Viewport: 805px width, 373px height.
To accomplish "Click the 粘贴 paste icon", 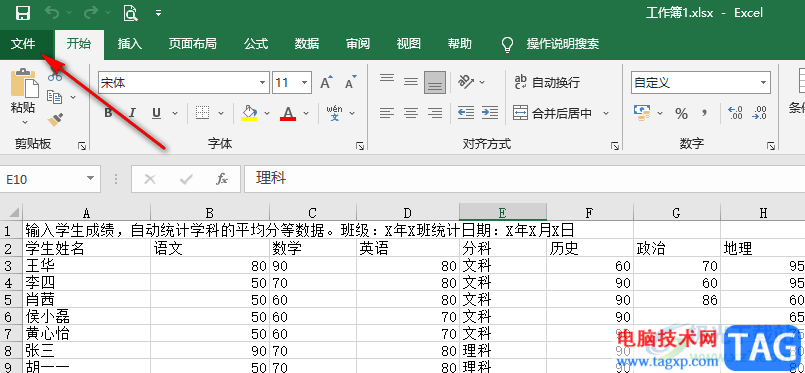I will 24,83.
